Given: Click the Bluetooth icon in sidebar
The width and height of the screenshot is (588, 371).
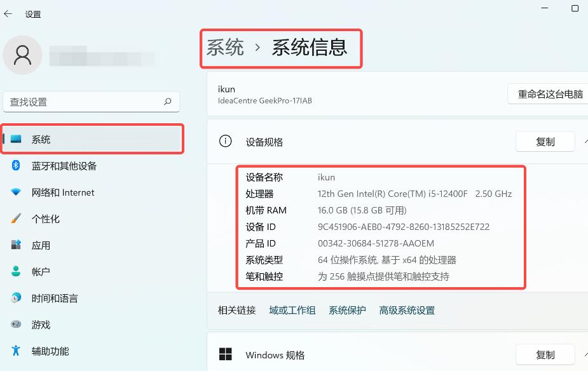Looking at the screenshot, I should coord(16,165).
